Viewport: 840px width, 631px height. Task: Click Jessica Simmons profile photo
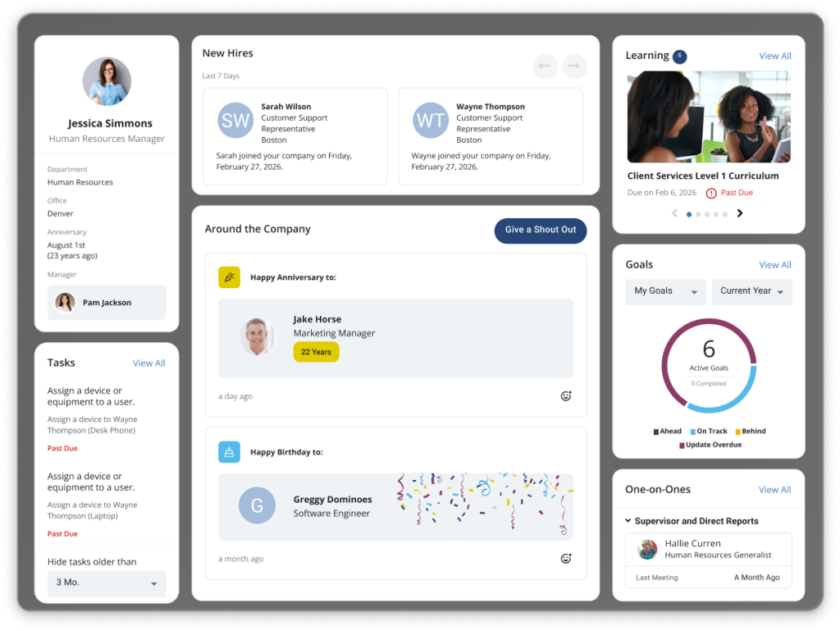[107, 81]
